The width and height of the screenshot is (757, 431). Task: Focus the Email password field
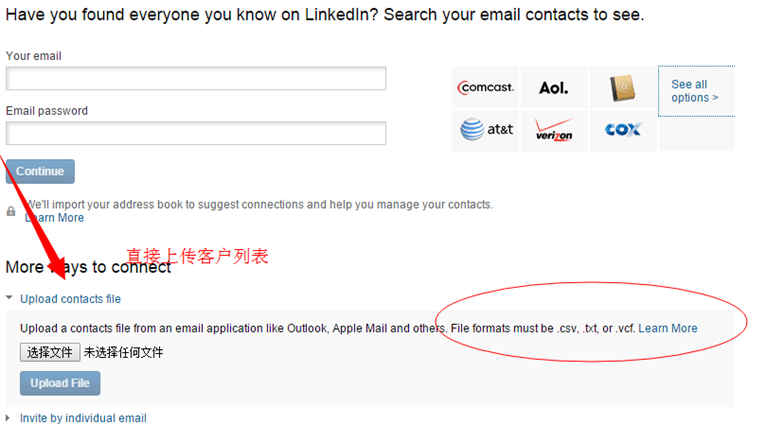pos(196,133)
